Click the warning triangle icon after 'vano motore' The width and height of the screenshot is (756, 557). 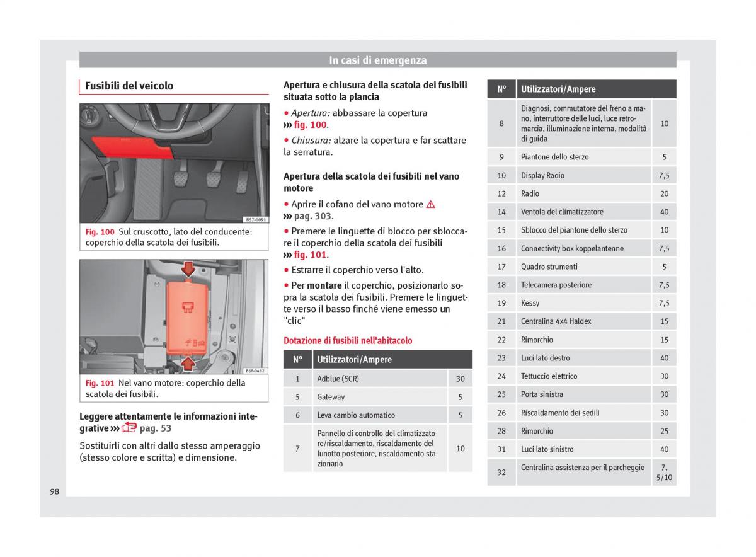(431, 204)
